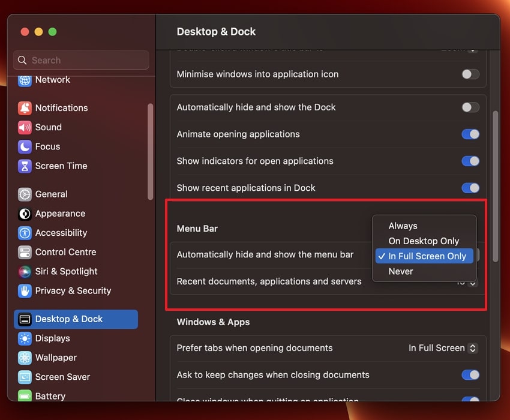Enable Automatically hide and show the Dock
Screen dimensions: 510x420
pos(470,107)
